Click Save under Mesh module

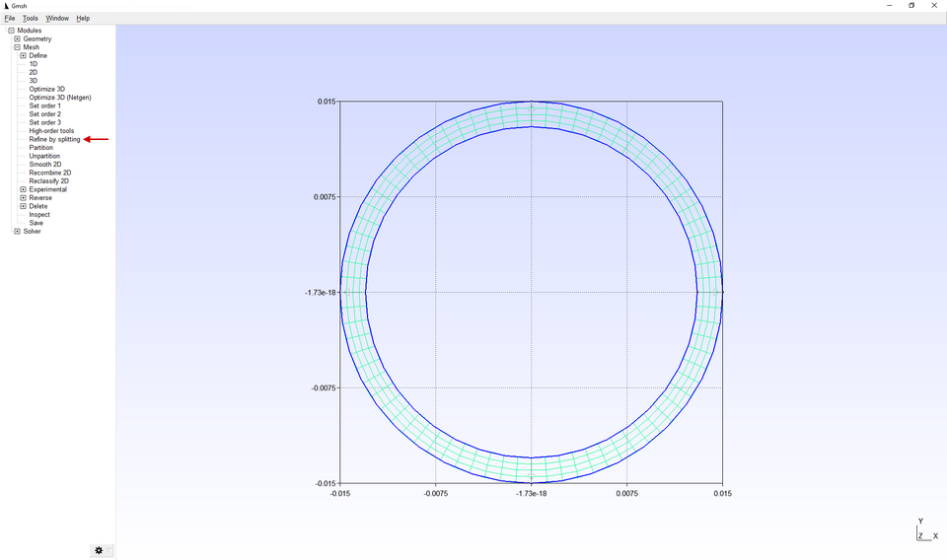pyautogui.click(x=36, y=223)
